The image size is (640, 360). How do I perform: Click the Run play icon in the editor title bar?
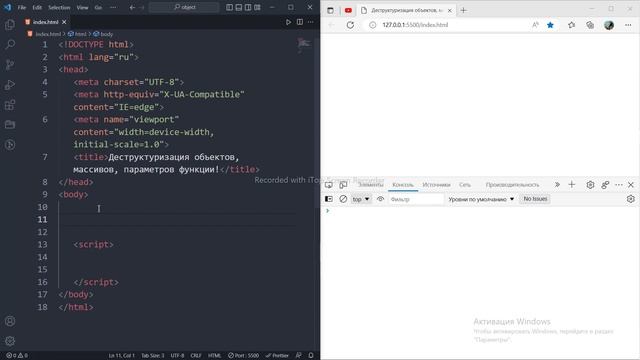(288, 22)
